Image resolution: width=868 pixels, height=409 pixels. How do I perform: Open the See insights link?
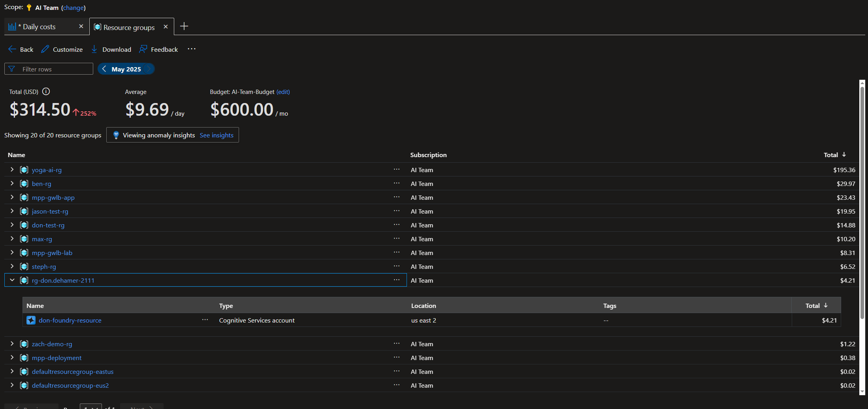[x=216, y=135]
